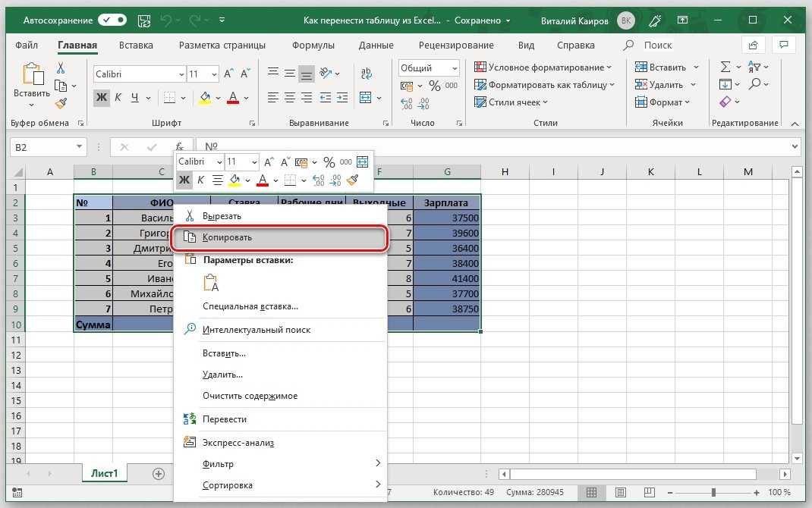The width and height of the screenshot is (812, 508).
Task: Open the number format dropdown 'Общий'
Action: pyautogui.click(x=453, y=68)
